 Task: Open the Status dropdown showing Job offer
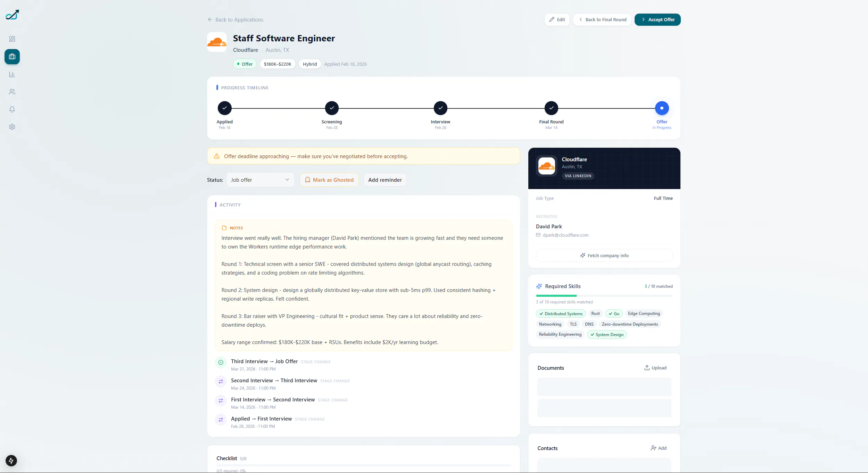click(261, 180)
